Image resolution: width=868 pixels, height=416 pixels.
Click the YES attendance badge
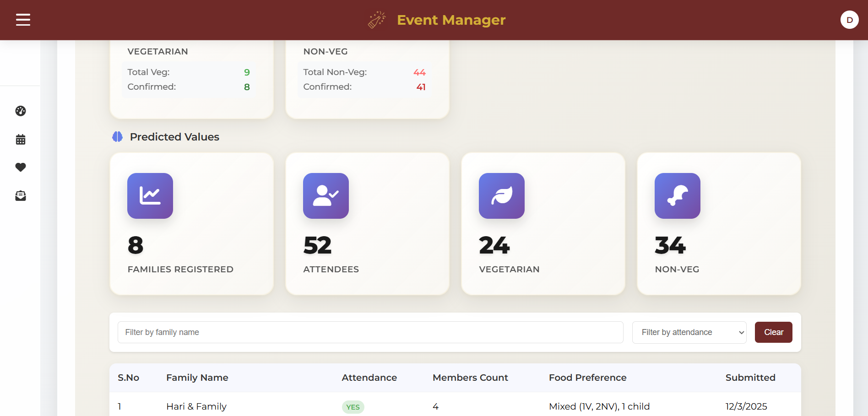tap(353, 407)
